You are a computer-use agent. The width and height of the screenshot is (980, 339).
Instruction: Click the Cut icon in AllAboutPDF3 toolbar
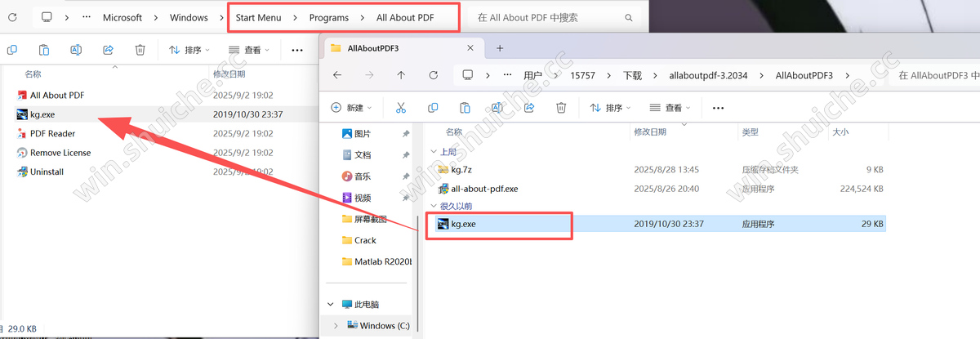pos(401,108)
